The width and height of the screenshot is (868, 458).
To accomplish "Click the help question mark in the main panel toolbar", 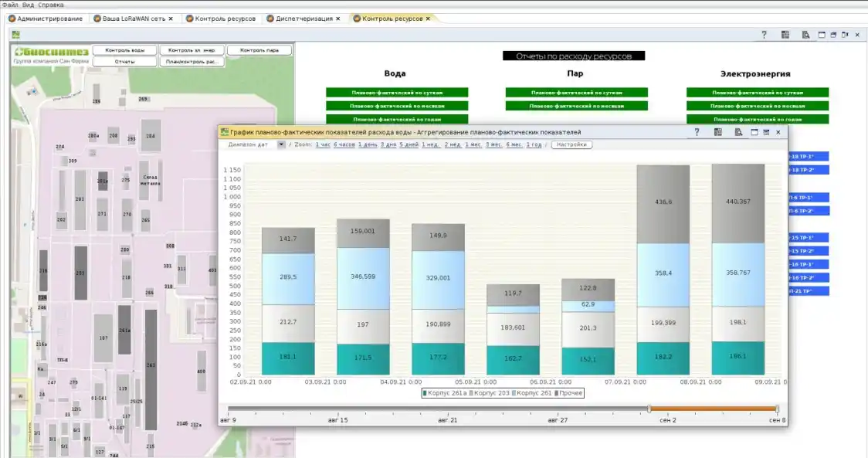I will point(764,35).
